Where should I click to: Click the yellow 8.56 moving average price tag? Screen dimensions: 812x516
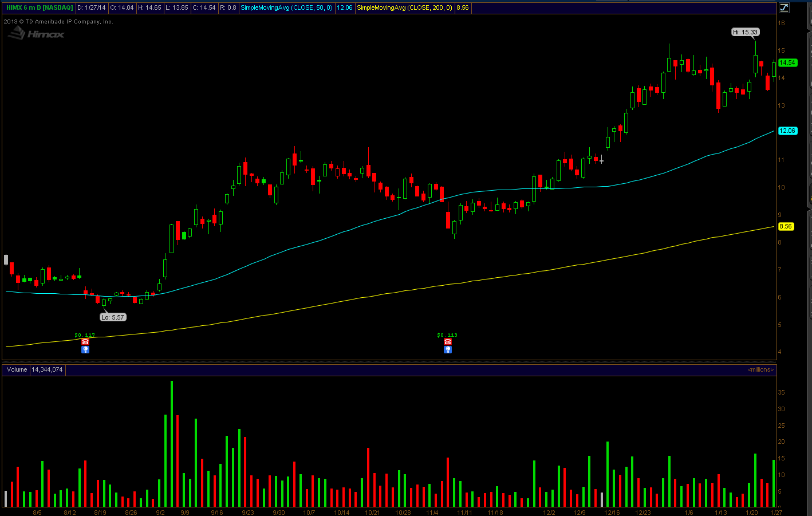point(786,226)
